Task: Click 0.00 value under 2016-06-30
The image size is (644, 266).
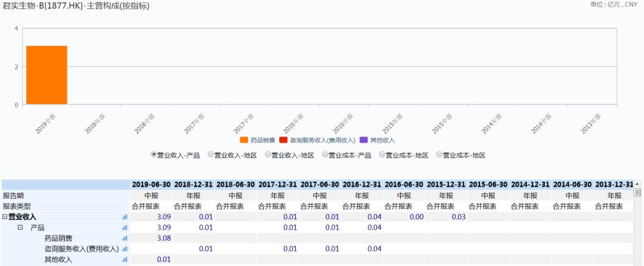Action: pyautogui.click(x=416, y=216)
